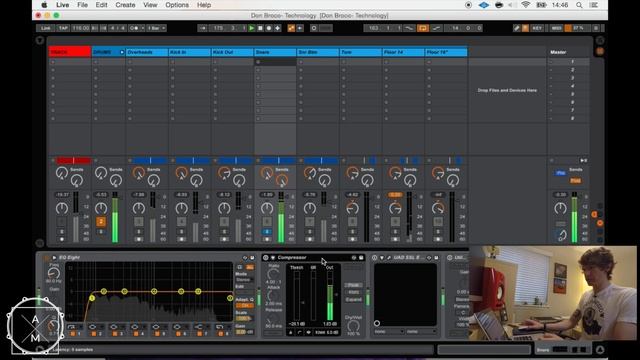Turn off the EQ Eight device activator
The width and height of the screenshot is (640, 360).
47,258
